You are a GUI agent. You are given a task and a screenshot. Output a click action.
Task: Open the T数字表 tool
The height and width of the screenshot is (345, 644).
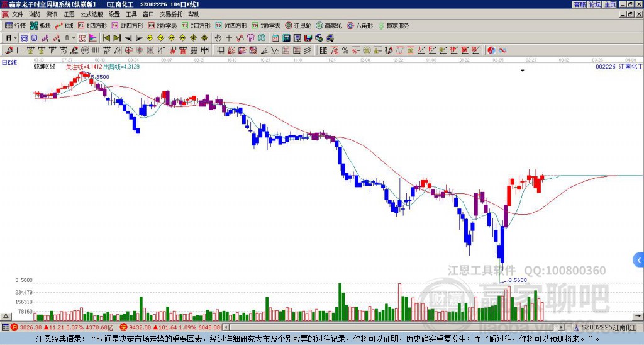click(266, 25)
